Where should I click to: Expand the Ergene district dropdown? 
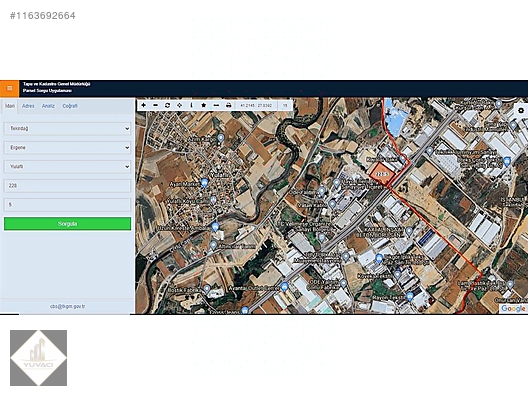click(67, 147)
